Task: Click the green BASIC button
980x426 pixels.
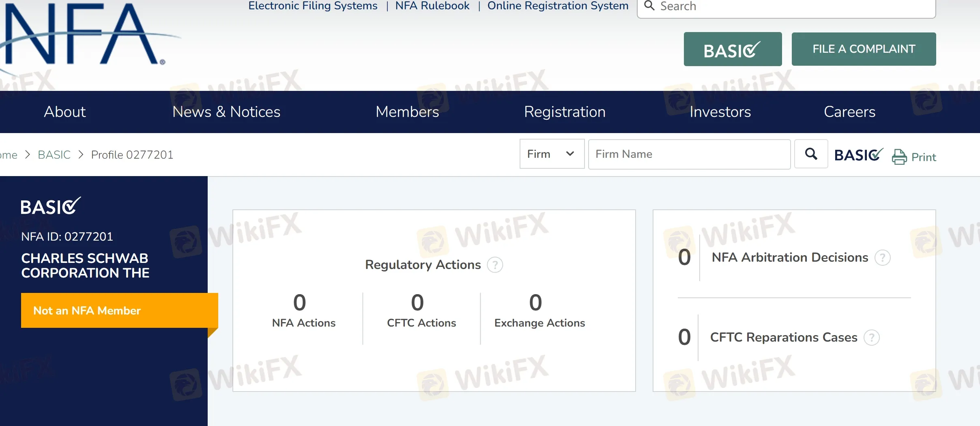Action: 733,49
